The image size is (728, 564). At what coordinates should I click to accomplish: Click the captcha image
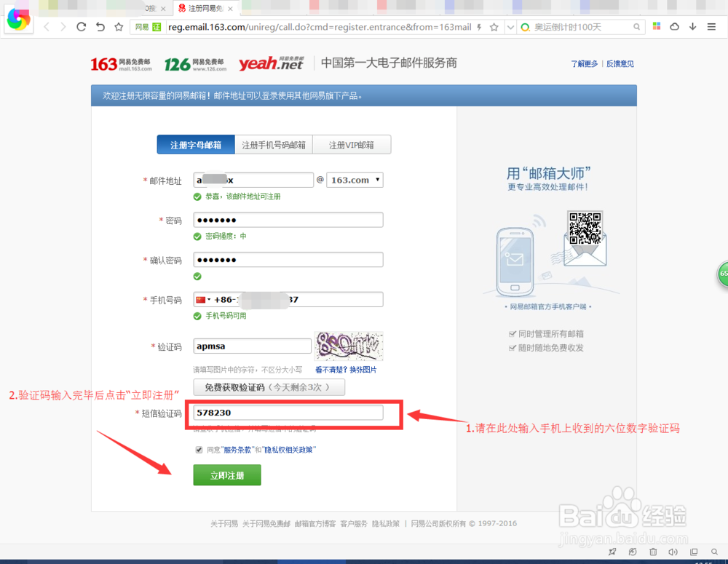[349, 346]
